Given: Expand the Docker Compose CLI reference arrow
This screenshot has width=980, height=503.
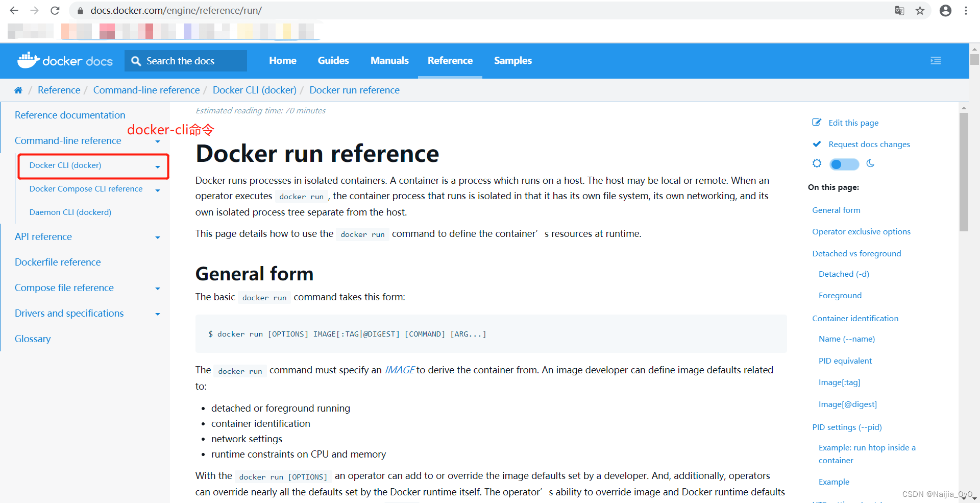Looking at the screenshot, I should (158, 190).
